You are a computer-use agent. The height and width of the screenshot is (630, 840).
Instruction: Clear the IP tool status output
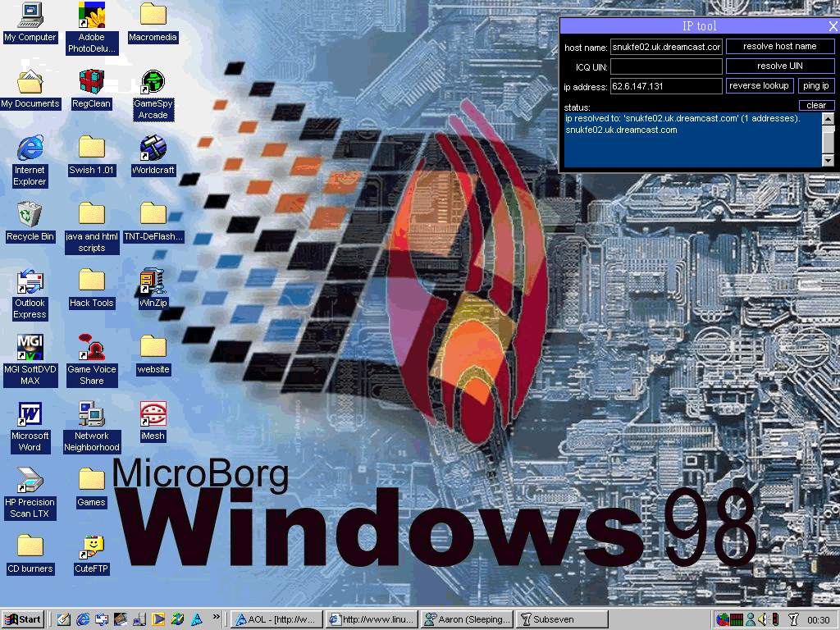815,106
